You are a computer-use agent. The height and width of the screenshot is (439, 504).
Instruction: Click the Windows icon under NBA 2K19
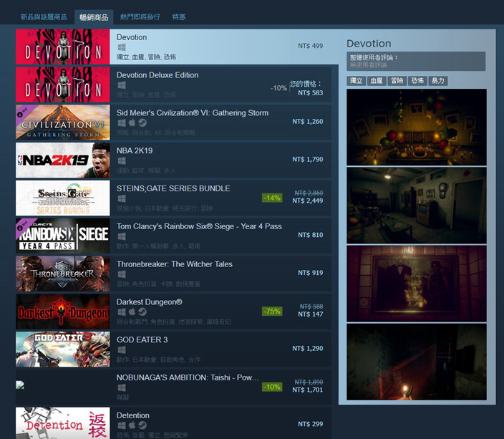click(x=122, y=161)
